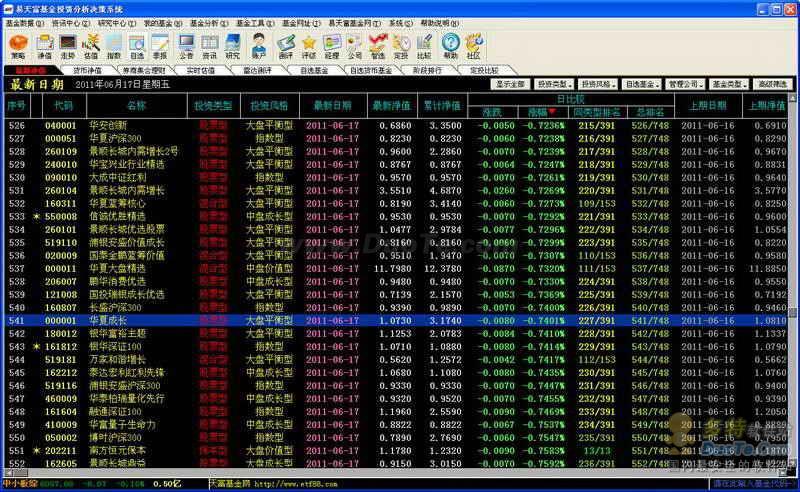This screenshot has height=492, width=800.
Task: Open the 我的基金 menu
Action: point(163,23)
